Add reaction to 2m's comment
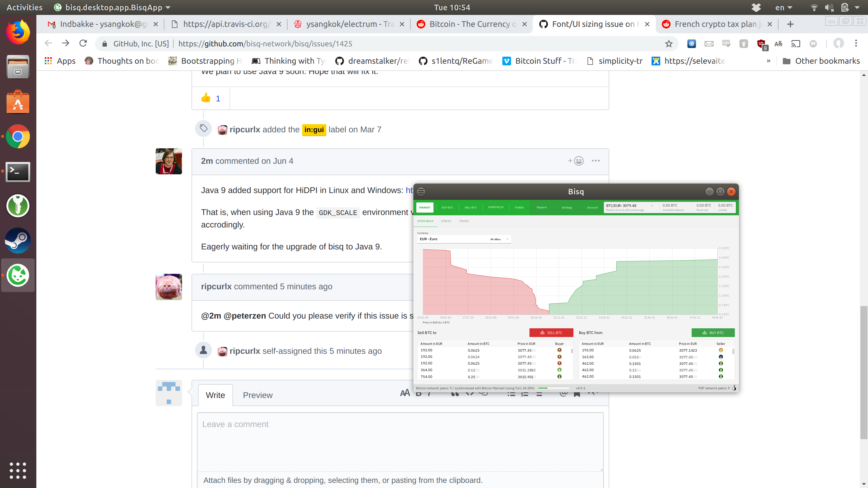 point(576,161)
